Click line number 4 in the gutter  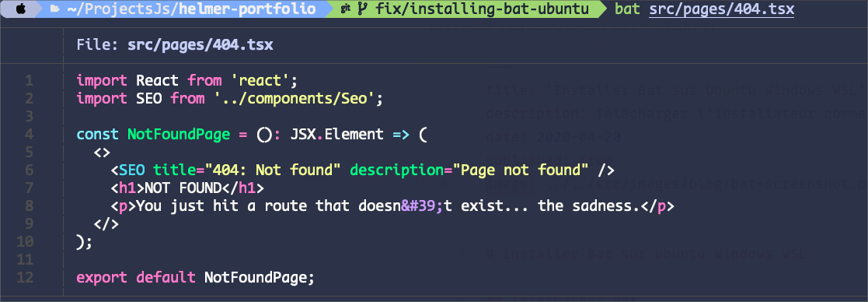(30, 135)
